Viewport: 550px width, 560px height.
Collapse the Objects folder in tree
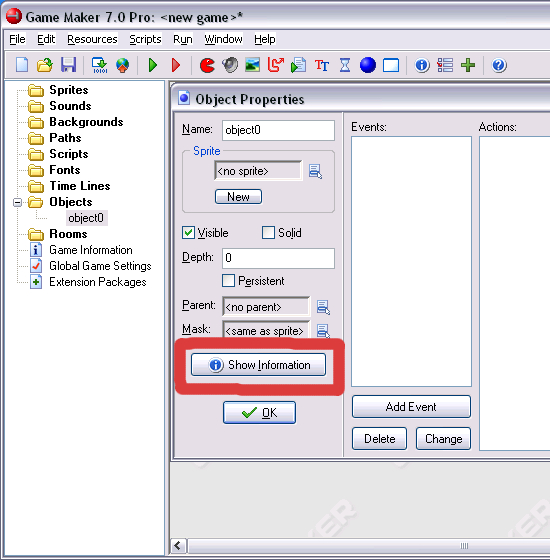17,202
